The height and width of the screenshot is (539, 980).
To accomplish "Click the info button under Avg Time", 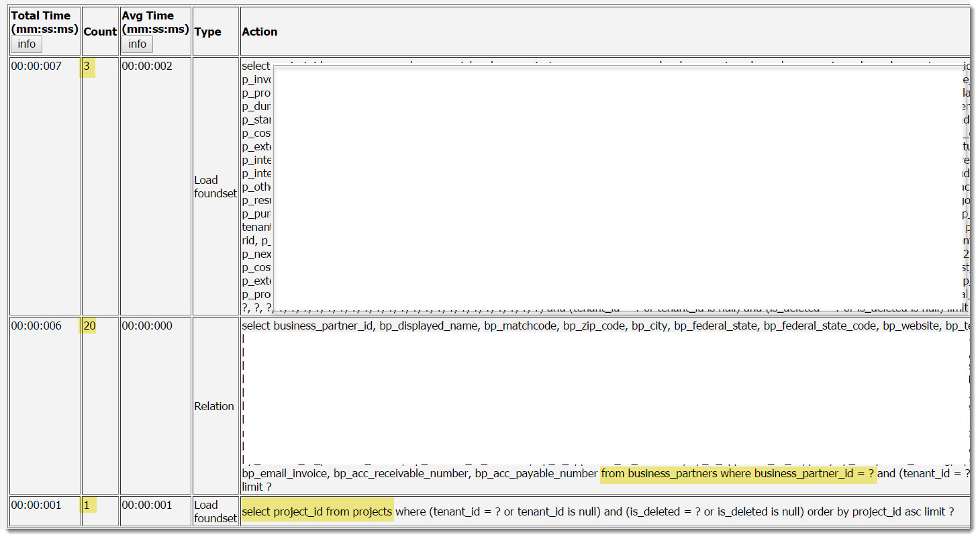I will [138, 44].
